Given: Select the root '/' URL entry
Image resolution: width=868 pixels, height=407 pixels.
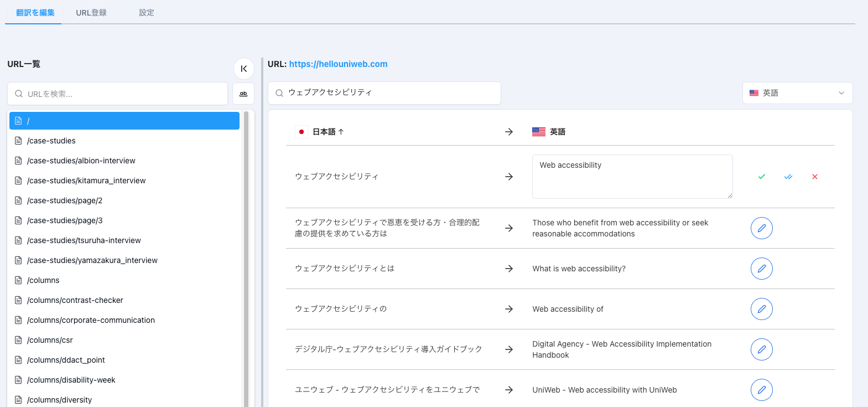Looking at the screenshot, I should pyautogui.click(x=124, y=121).
